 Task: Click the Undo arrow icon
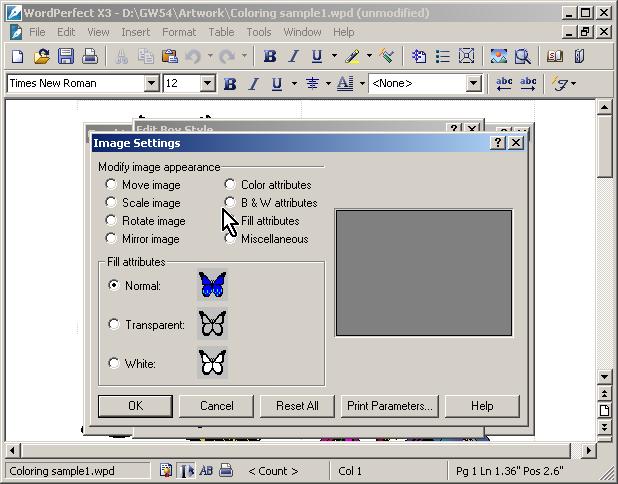[x=193, y=56]
